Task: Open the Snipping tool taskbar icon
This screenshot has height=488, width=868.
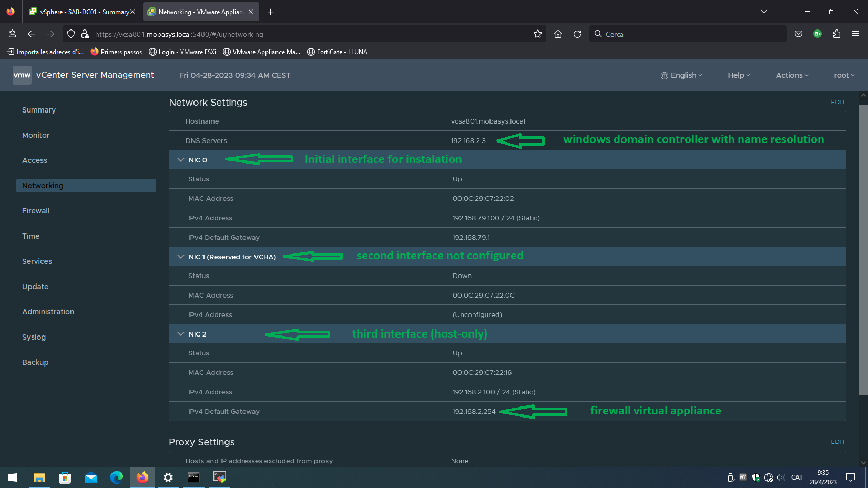Action: click(x=220, y=477)
